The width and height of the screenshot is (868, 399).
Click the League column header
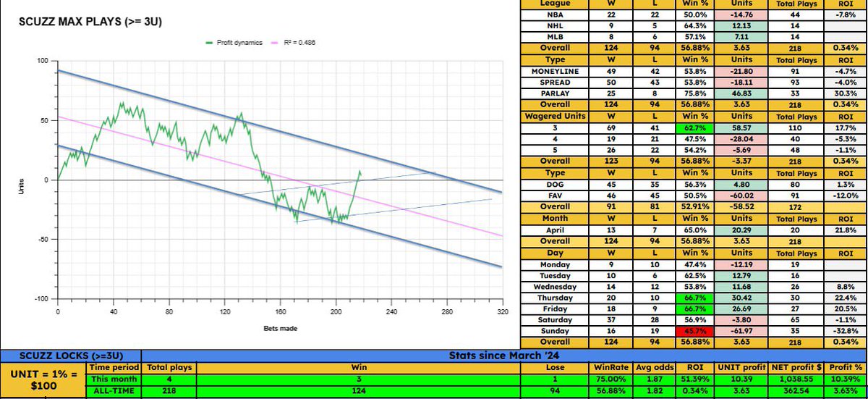(x=556, y=4)
